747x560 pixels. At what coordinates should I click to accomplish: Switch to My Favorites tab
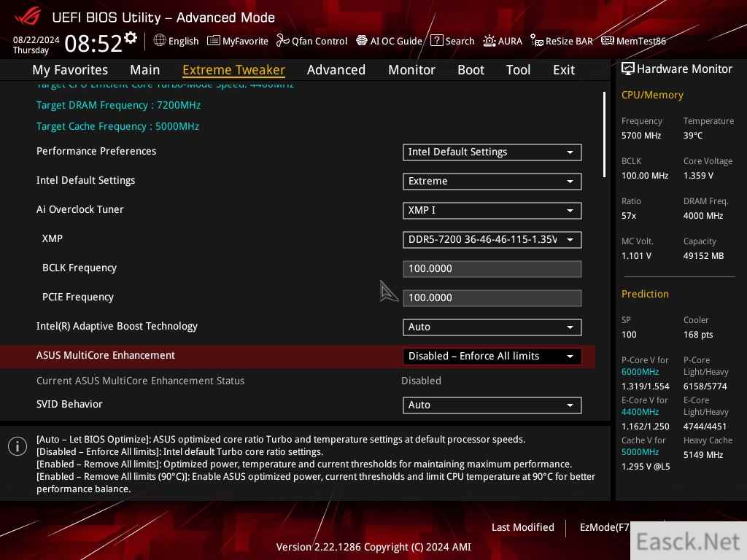coord(70,70)
